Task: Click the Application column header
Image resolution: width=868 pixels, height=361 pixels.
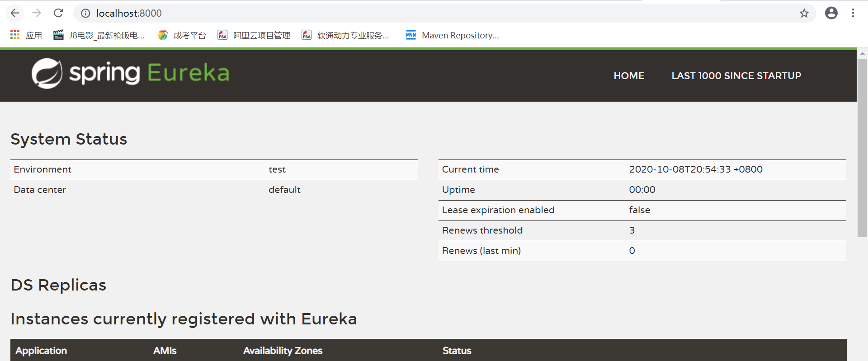Action: (x=41, y=351)
